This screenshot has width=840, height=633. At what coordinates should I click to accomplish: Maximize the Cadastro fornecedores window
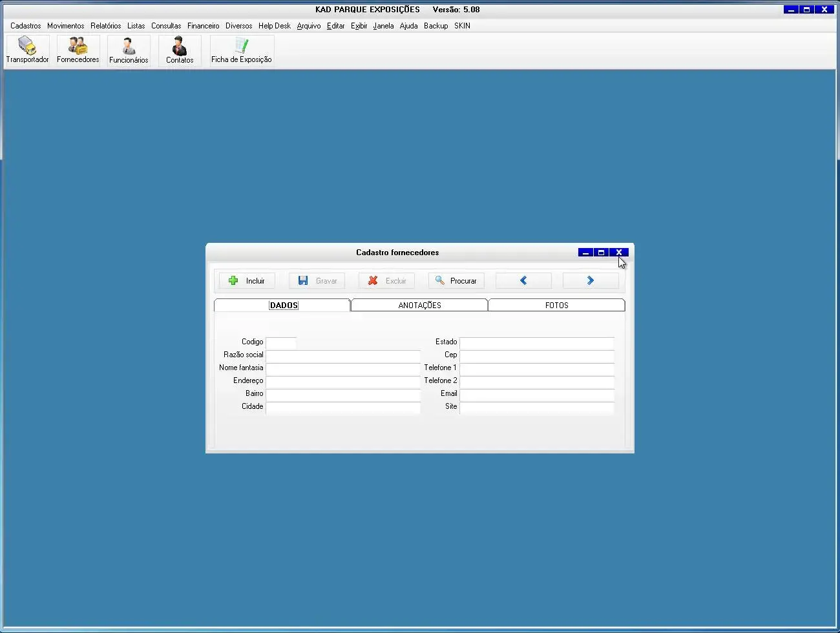[602, 253]
